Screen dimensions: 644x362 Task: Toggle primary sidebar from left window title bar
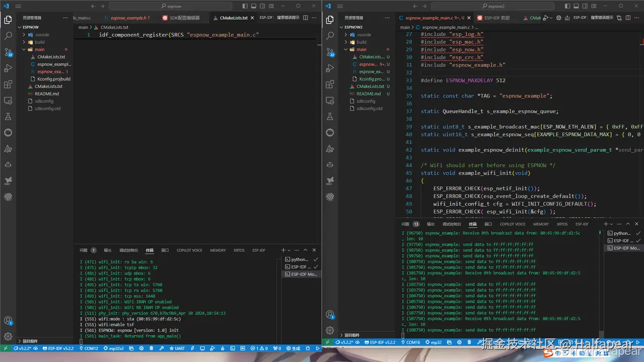pyautogui.click(x=245, y=6)
